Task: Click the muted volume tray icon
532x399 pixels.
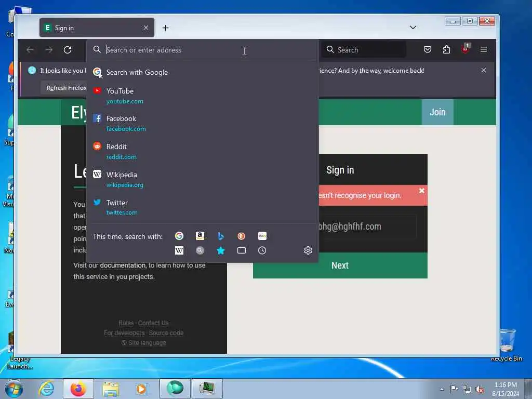Action: coord(480,389)
